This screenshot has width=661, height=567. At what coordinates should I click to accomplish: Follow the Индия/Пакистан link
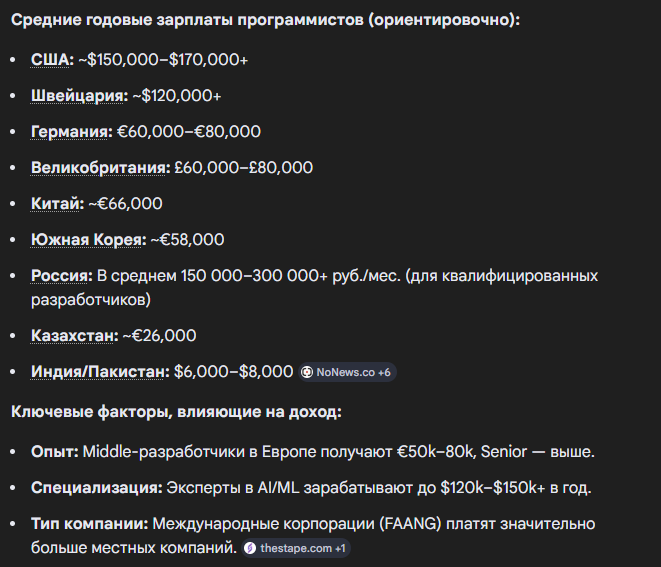coord(98,372)
